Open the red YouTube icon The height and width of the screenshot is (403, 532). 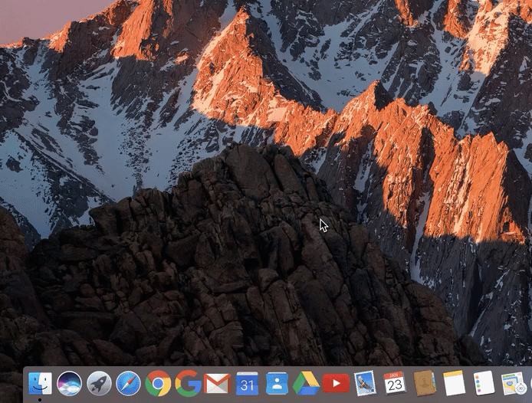tap(336, 383)
